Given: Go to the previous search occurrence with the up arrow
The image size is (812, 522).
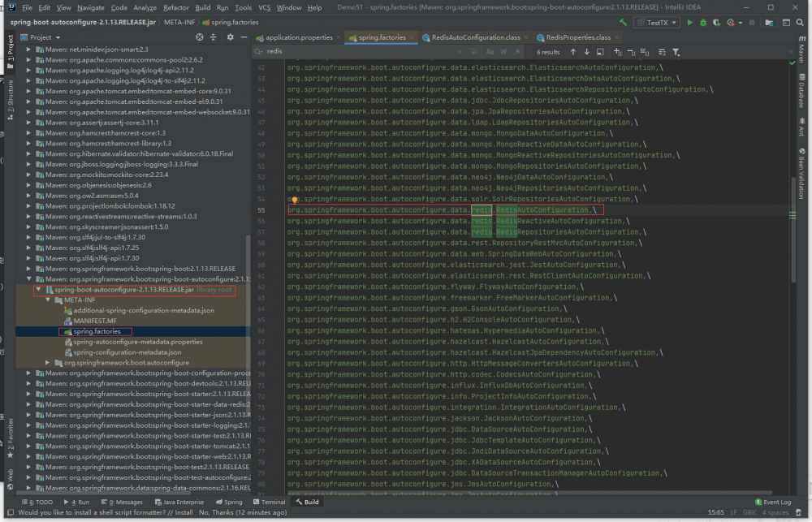Looking at the screenshot, I should coord(573,52).
